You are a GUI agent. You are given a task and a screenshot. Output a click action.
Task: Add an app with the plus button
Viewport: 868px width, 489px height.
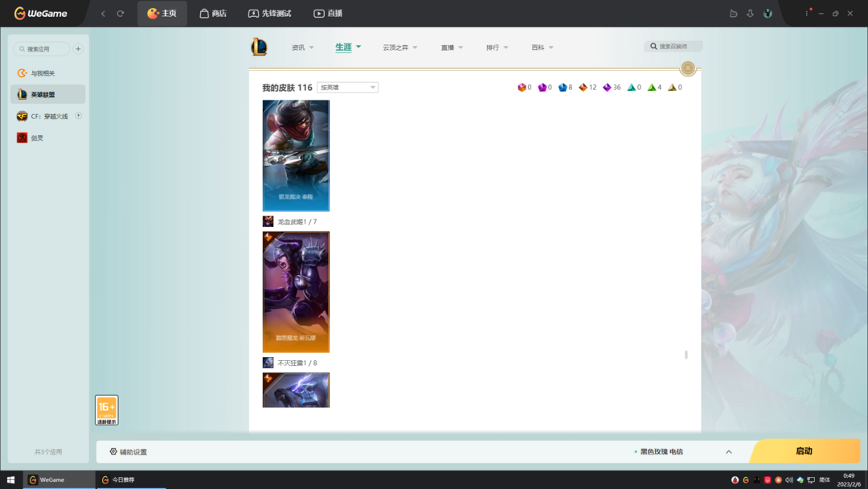click(78, 49)
